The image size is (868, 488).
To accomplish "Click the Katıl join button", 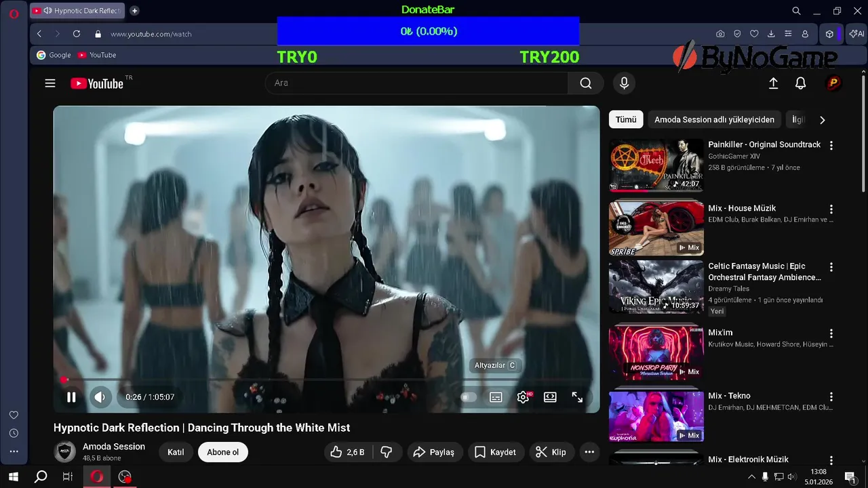I will [176, 452].
